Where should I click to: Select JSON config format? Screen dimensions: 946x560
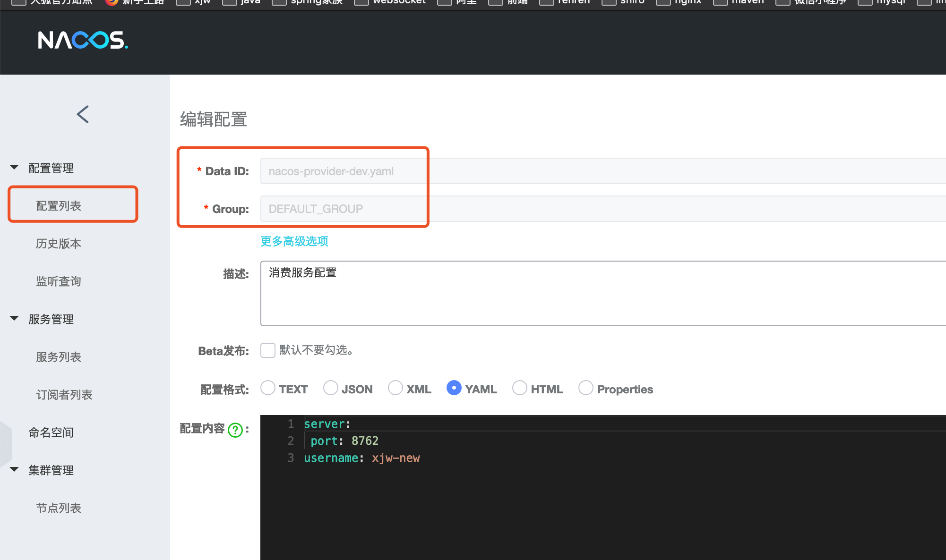tap(331, 388)
